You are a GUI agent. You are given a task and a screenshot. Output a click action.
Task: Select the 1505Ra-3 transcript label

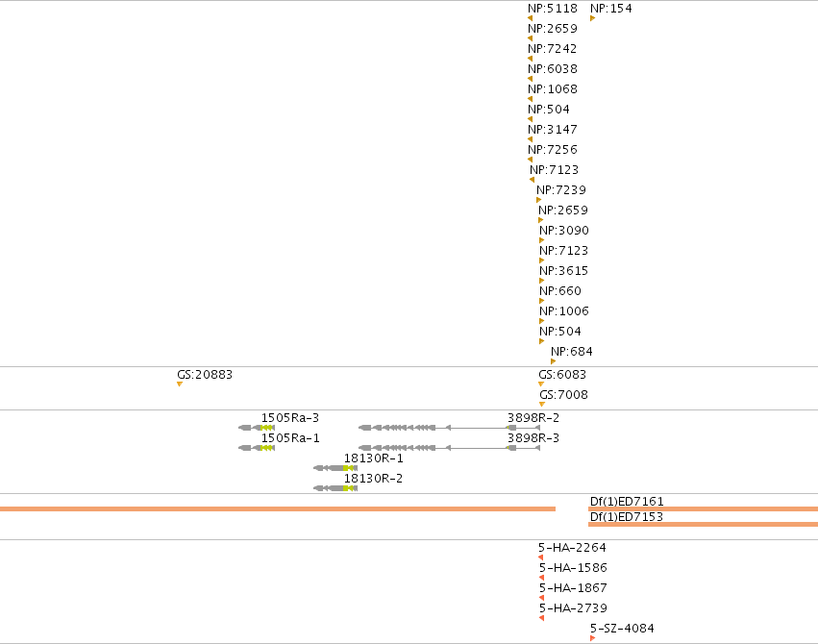(x=290, y=418)
